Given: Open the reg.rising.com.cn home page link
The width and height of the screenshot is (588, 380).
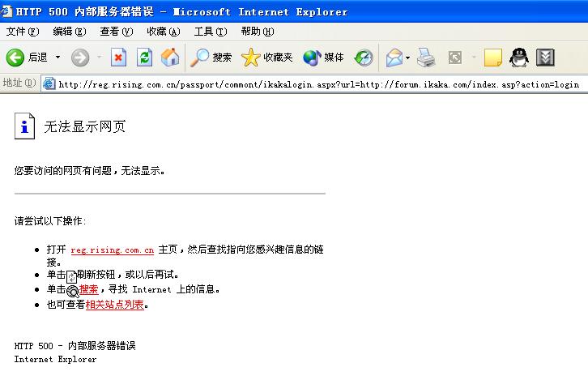Looking at the screenshot, I should point(112,250).
